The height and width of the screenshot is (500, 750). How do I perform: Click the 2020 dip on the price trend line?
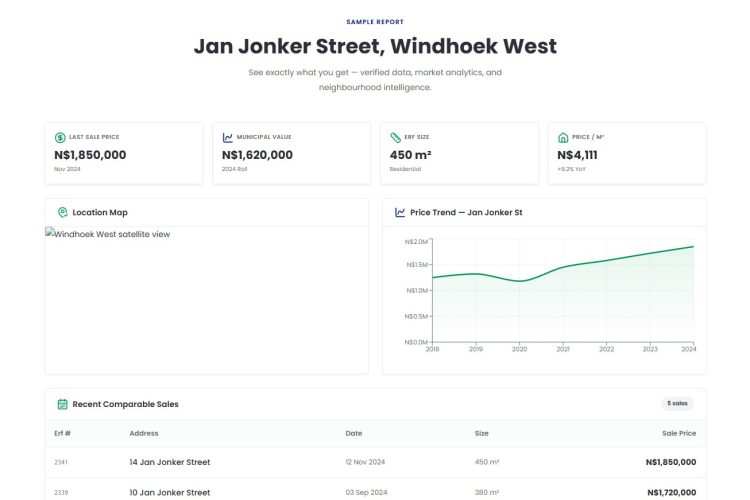click(520, 281)
